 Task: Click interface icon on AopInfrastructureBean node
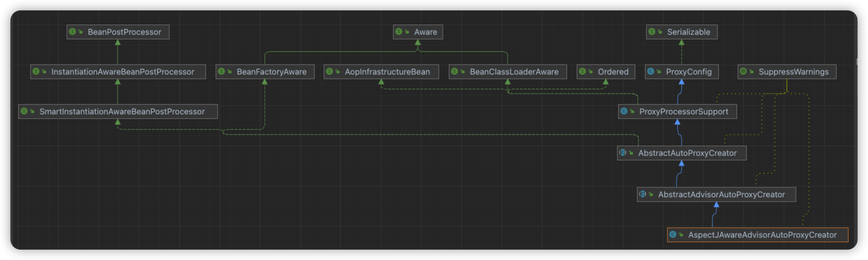coord(329,72)
